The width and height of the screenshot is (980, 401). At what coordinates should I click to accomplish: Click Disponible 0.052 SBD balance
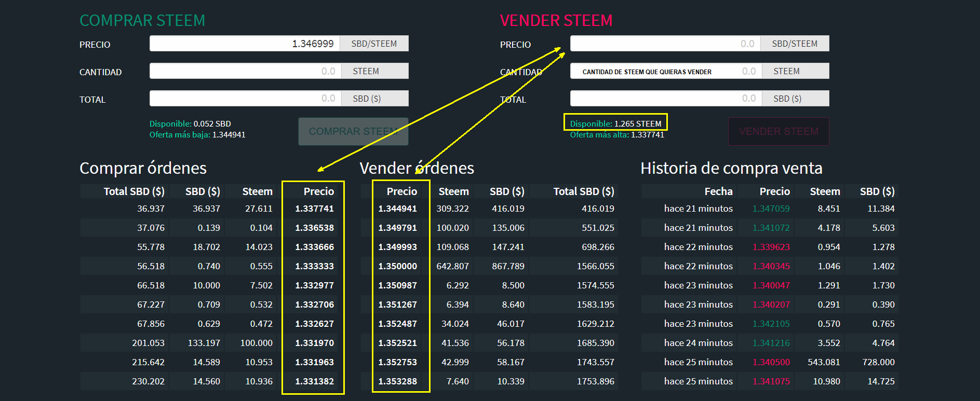tap(190, 123)
